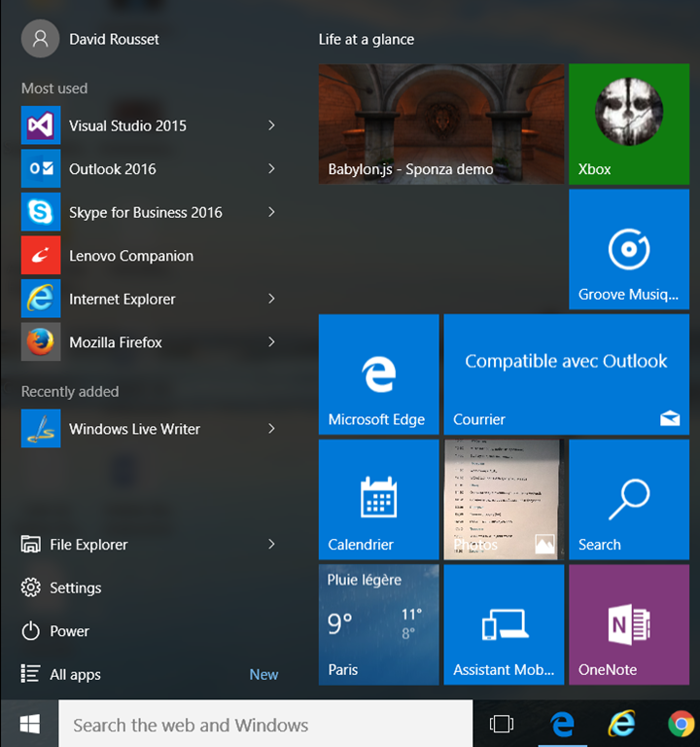Open Courrier mail tile

(x=566, y=374)
